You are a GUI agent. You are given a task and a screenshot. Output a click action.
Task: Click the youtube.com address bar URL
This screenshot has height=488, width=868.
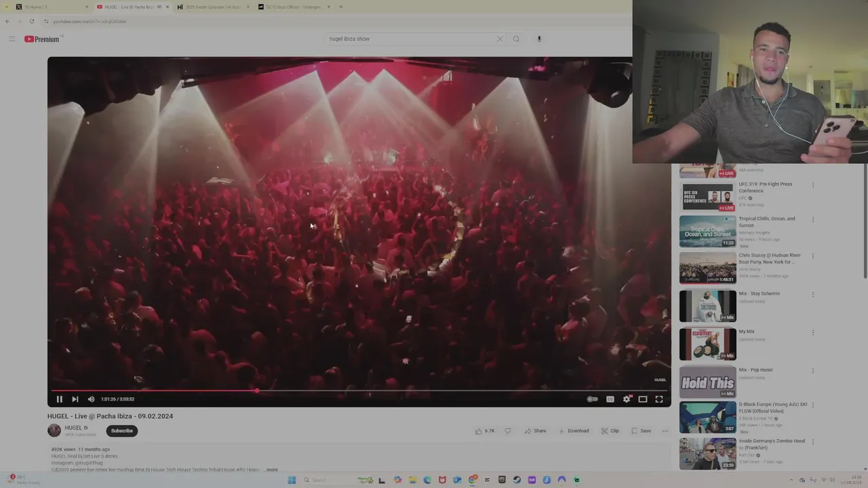[90, 21]
